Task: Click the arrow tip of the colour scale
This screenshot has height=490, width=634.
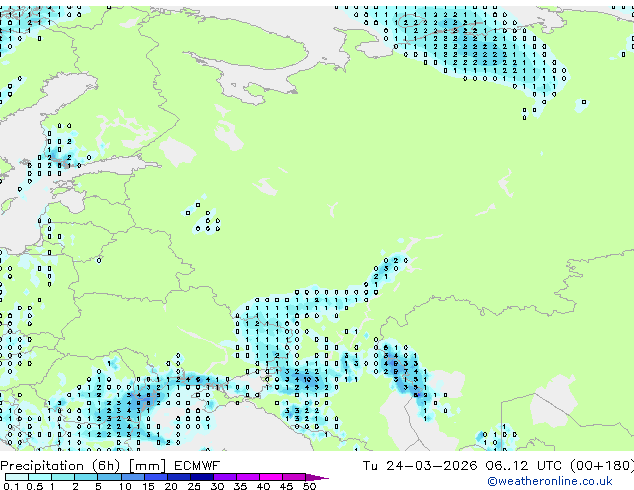Action: click(x=317, y=478)
